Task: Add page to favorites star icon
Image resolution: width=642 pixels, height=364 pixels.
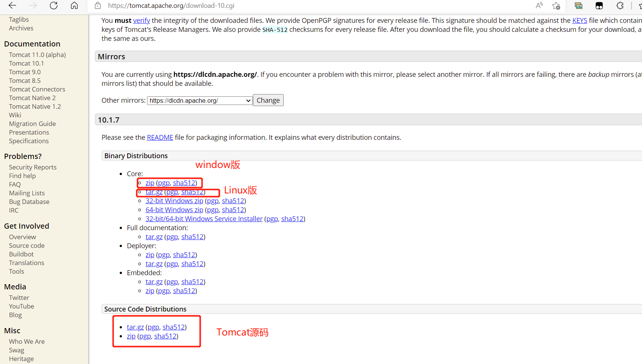Action: pos(556,6)
